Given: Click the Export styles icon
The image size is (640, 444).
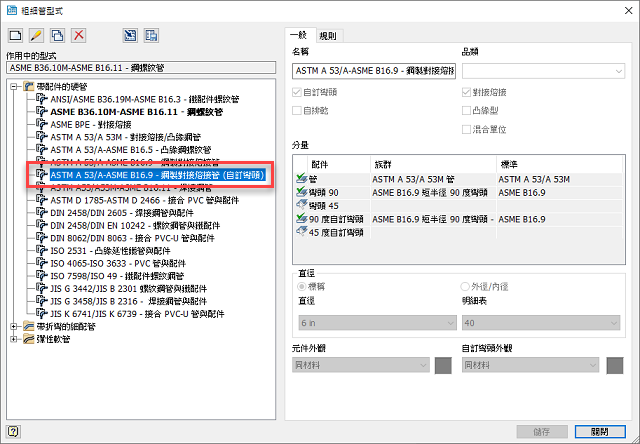Looking at the screenshot, I should [151, 36].
